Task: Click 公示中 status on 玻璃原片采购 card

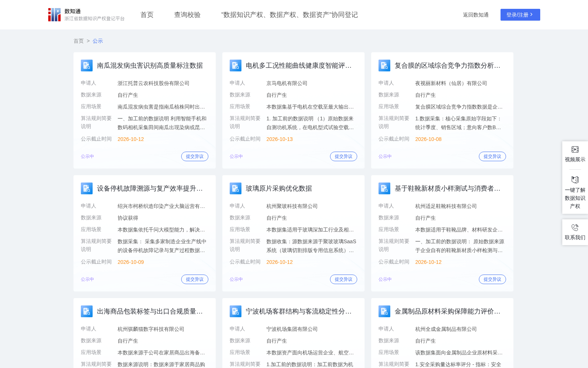Action: [236, 279]
